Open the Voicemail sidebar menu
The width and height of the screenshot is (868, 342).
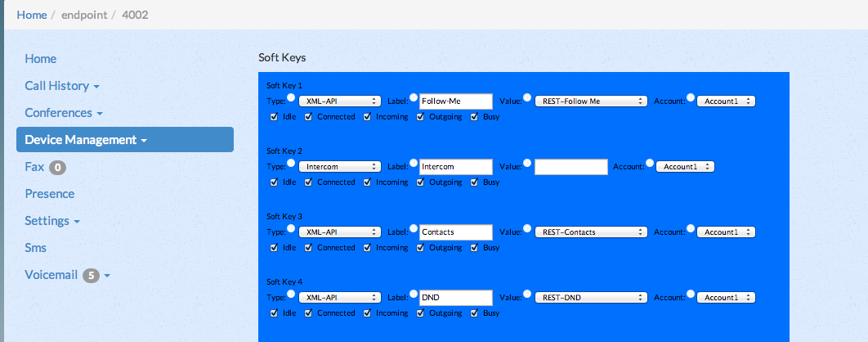pos(68,275)
